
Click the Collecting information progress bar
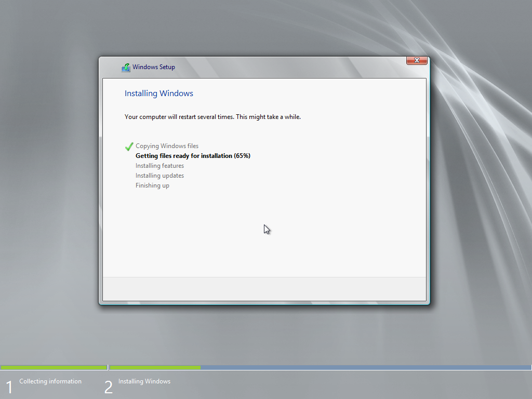point(54,367)
